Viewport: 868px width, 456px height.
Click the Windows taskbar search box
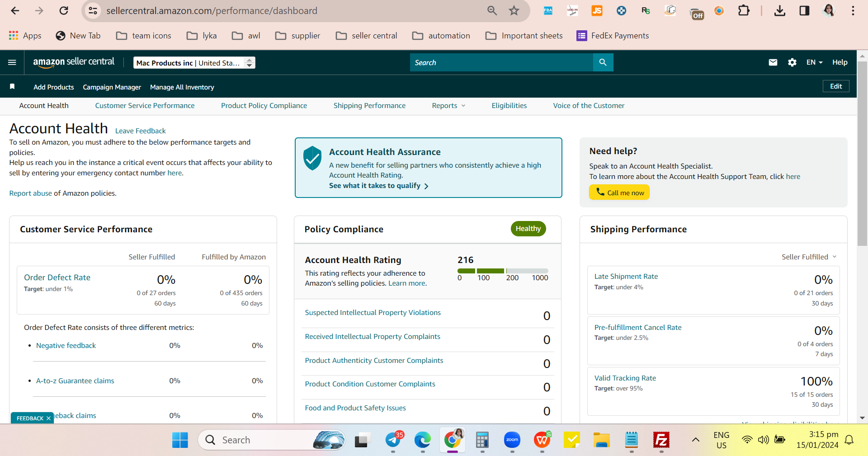[x=271, y=440]
